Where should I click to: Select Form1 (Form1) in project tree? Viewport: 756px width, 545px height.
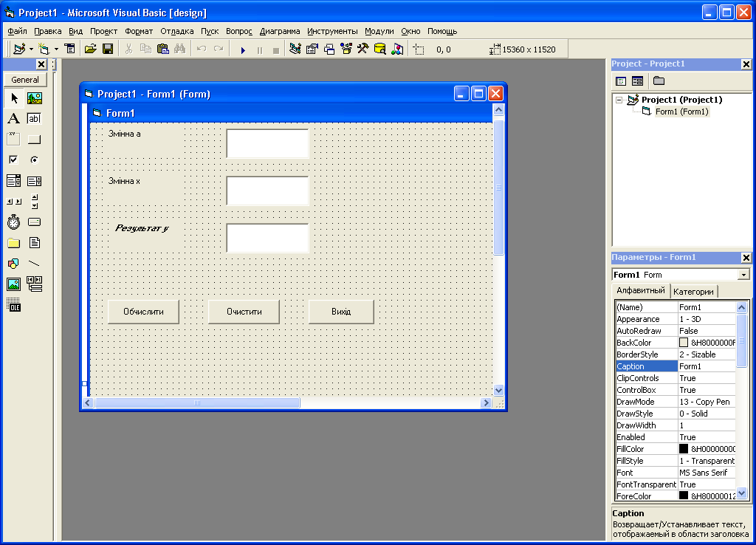click(x=681, y=112)
